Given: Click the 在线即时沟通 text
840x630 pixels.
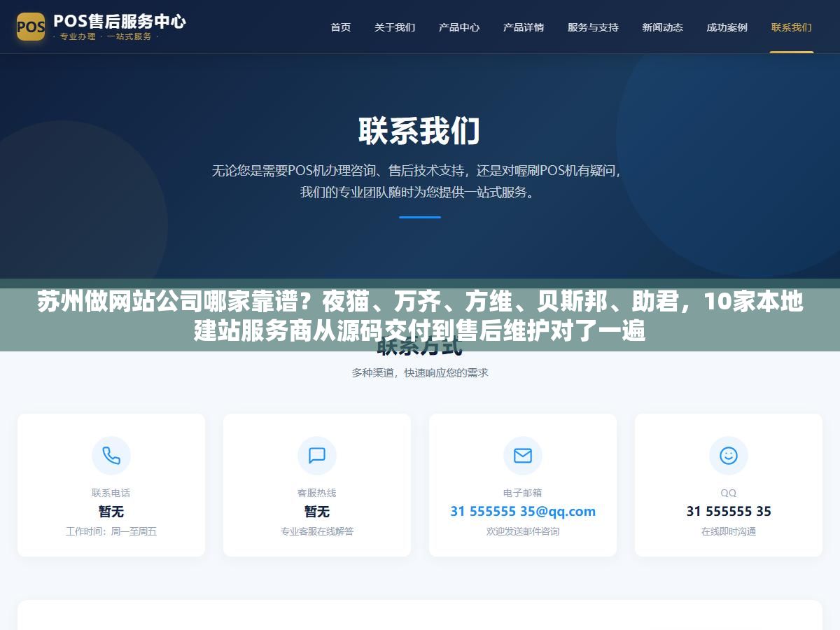Looking at the screenshot, I should tap(729, 531).
